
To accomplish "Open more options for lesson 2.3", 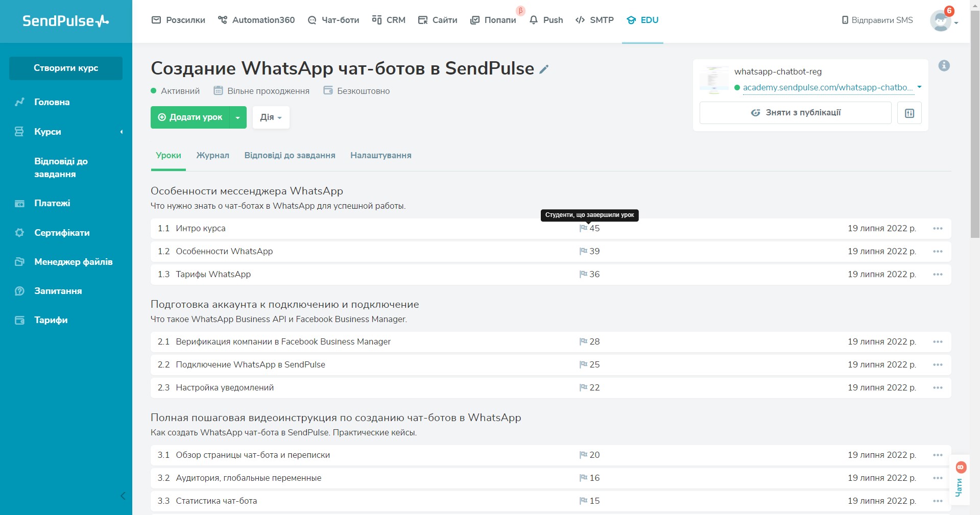I will [938, 388].
